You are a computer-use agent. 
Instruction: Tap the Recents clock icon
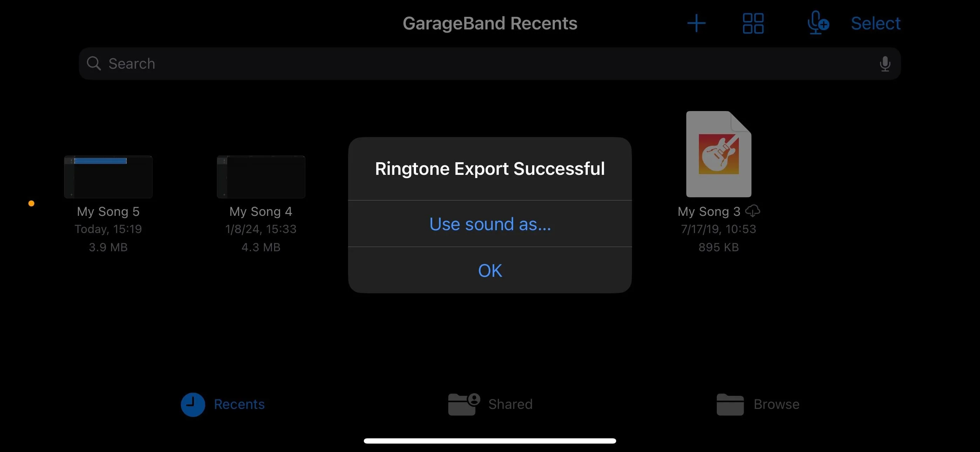(x=193, y=404)
